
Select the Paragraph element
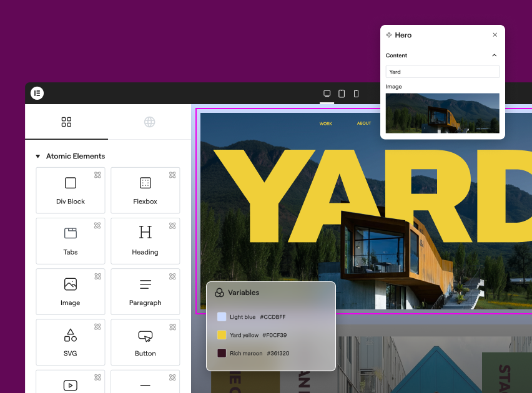145,291
